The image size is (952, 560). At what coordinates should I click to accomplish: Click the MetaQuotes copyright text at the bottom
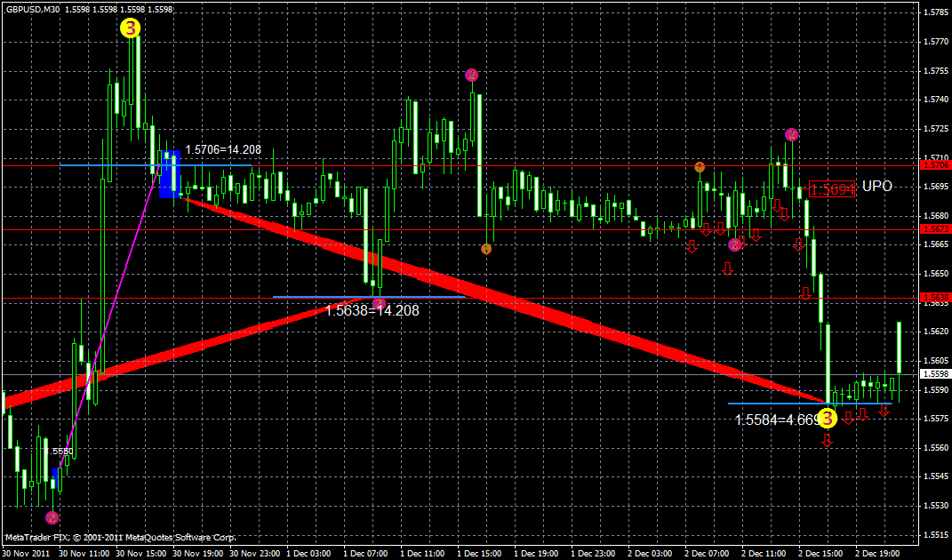(x=120, y=536)
